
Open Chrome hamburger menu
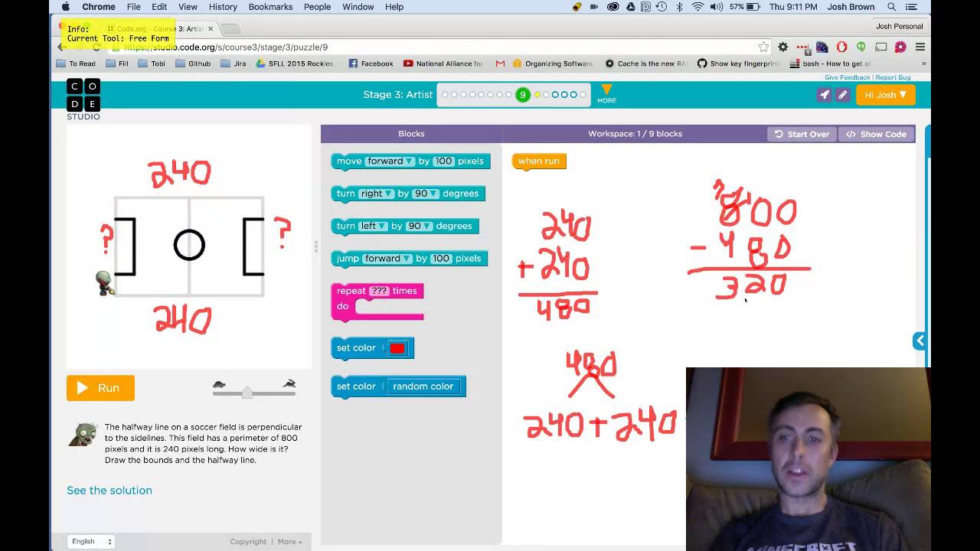[x=920, y=47]
